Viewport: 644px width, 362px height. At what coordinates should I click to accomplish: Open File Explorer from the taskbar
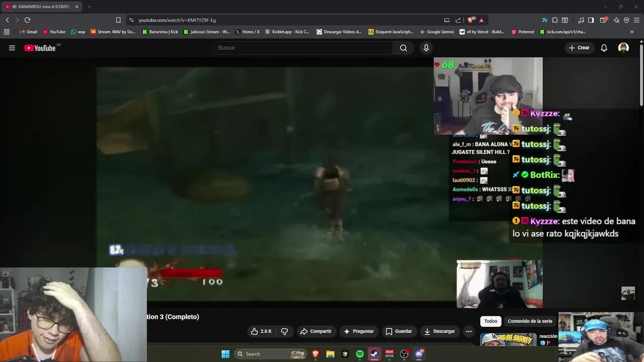(x=330, y=354)
